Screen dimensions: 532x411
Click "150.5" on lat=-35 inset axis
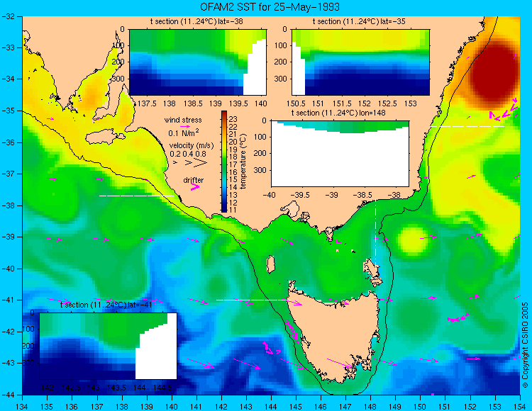(x=296, y=103)
